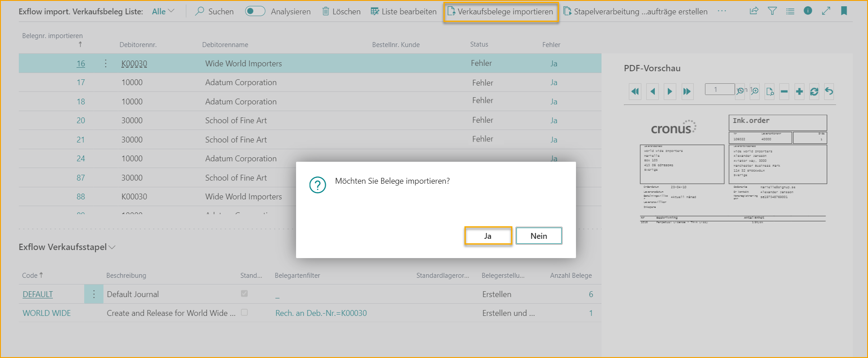Viewport: 868px width, 358px height.
Task: Toggle the Analysieren switch
Action: pyautogui.click(x=255, y=11)
